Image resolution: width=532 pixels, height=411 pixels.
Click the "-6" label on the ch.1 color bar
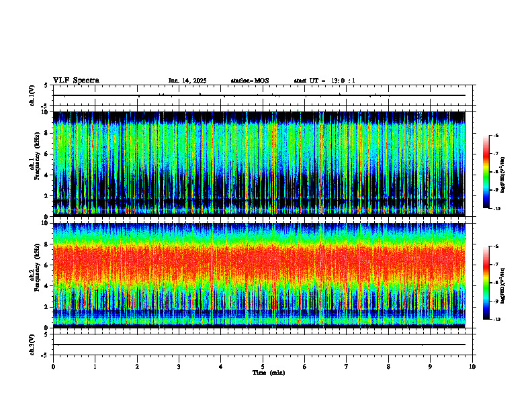coord(496,136)
